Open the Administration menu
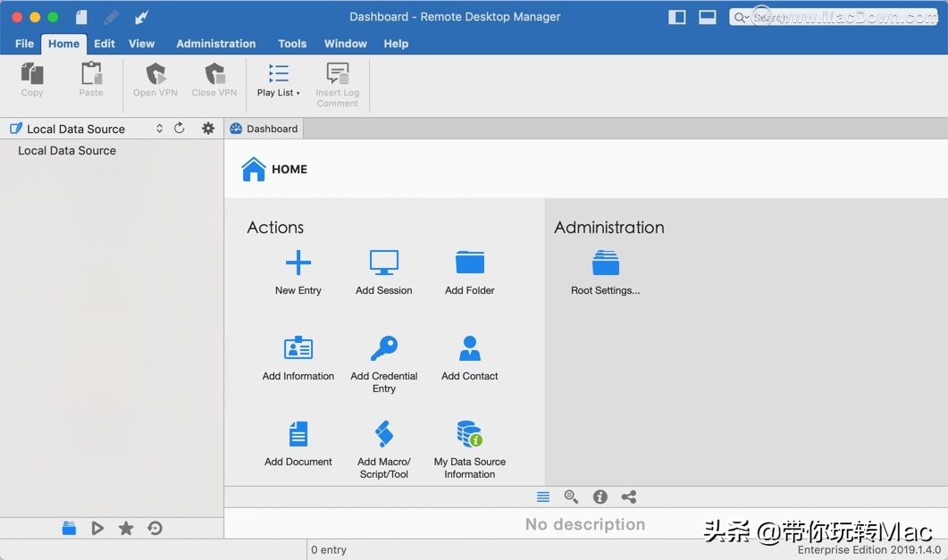Image resolution: width=948 pixels, height=560 pixels. point(215,43)
